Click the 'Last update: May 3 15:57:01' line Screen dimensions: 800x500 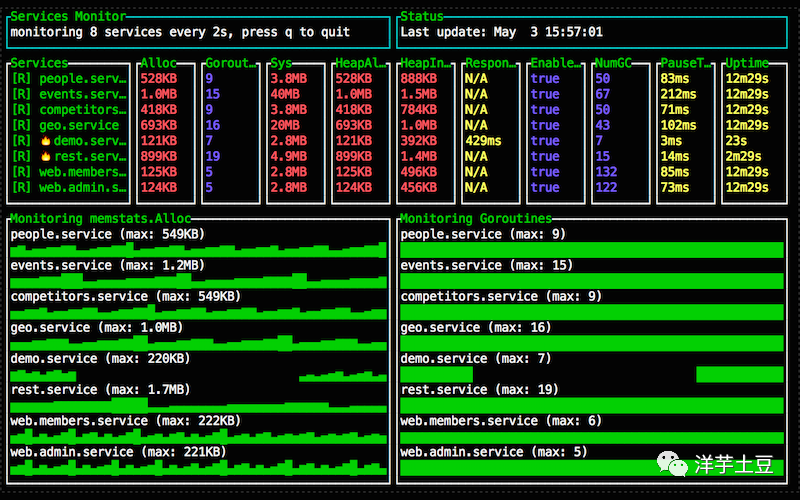click(x=502, y=32)
